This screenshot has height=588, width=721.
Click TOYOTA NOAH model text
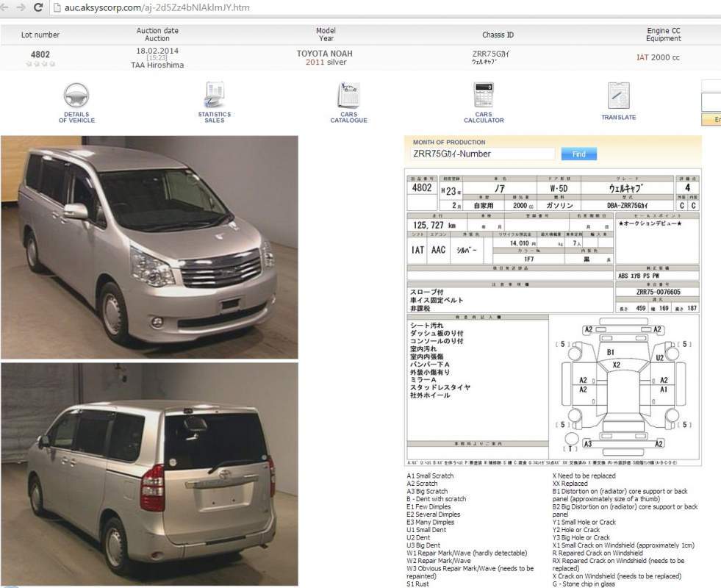[325, 54]
